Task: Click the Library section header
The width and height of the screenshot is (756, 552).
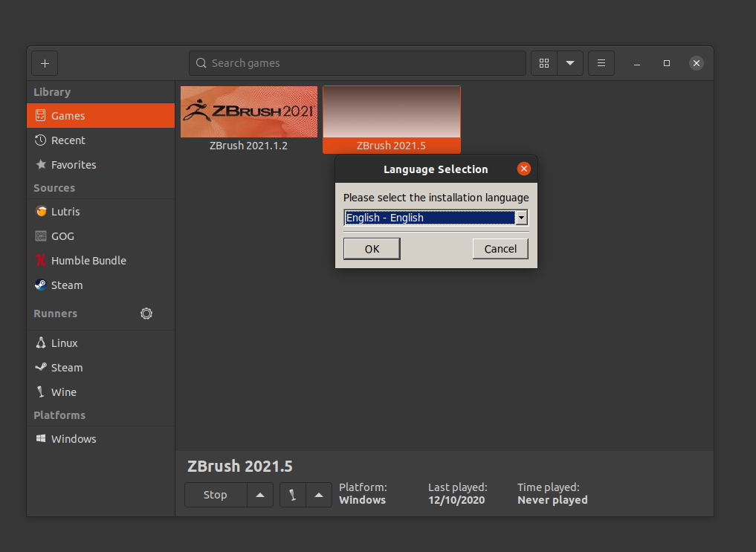Action: click(x=52, y=92)
